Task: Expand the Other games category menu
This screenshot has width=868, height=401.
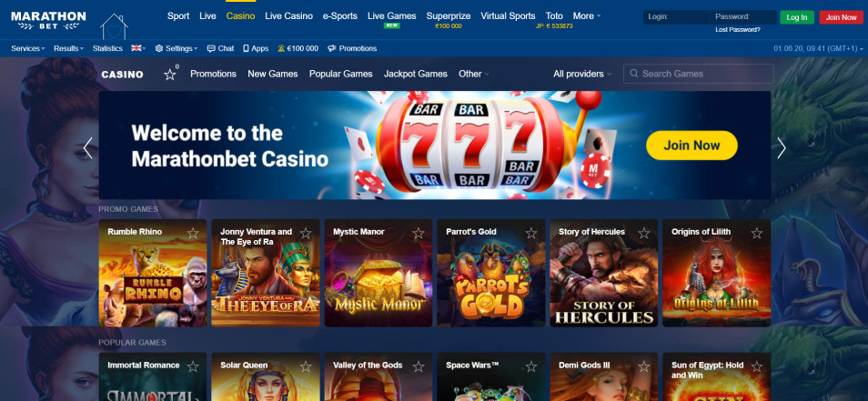Action: tap(474, 75)
